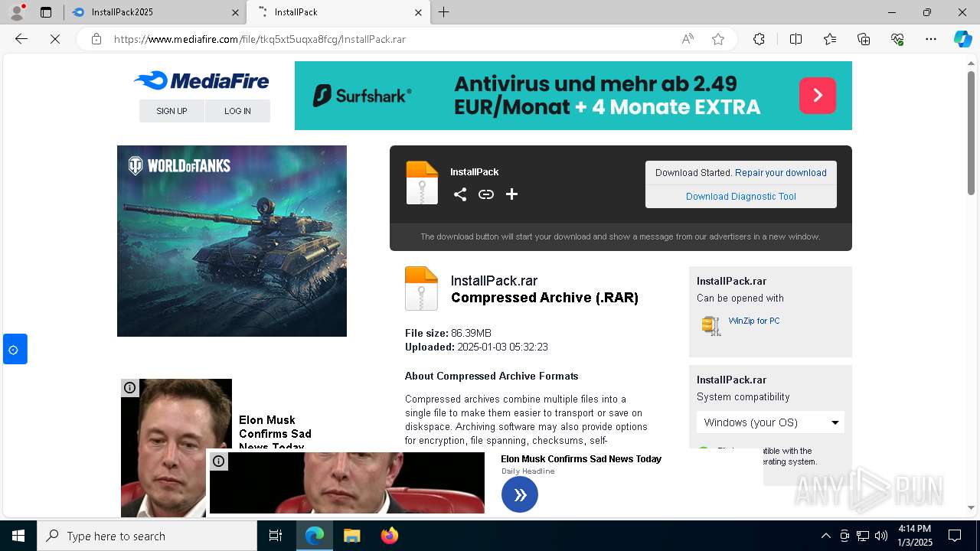Screen dimensions: 980x551
Task: Click the page vertical scrollbar thumb
Action: pos(971,132)
